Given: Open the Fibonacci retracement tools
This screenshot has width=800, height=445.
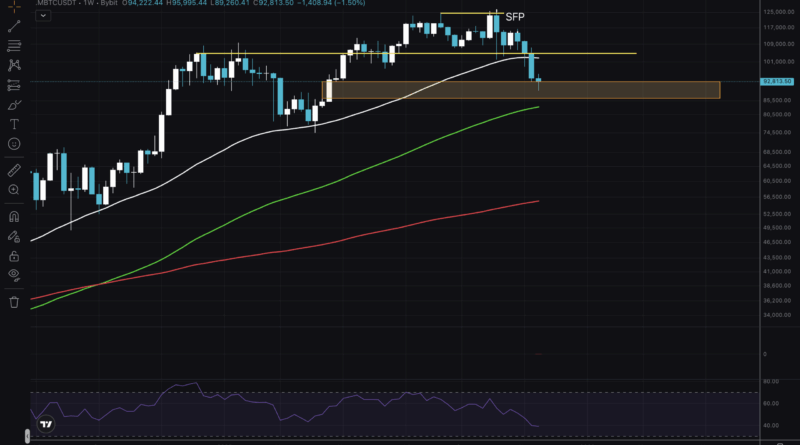Looking at the screenshot, I should [14, 46].
